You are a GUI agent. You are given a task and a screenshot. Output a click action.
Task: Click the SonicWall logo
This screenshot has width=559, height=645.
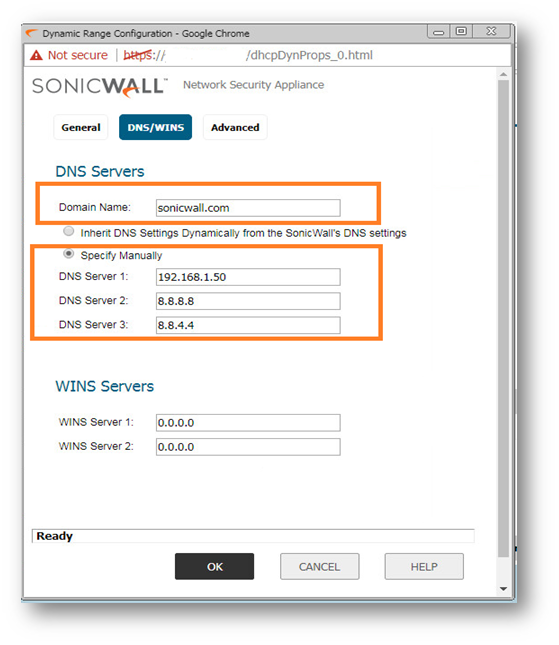click(100, 87)
